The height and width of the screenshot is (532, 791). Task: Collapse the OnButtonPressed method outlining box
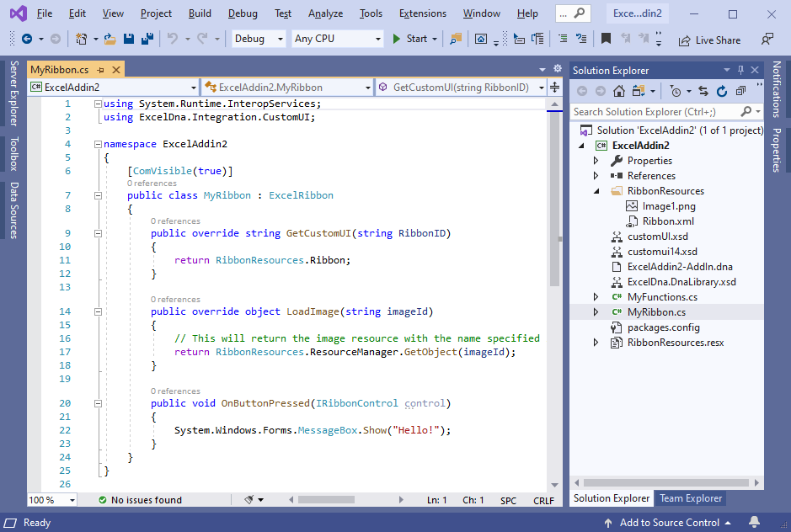(98, 403)
